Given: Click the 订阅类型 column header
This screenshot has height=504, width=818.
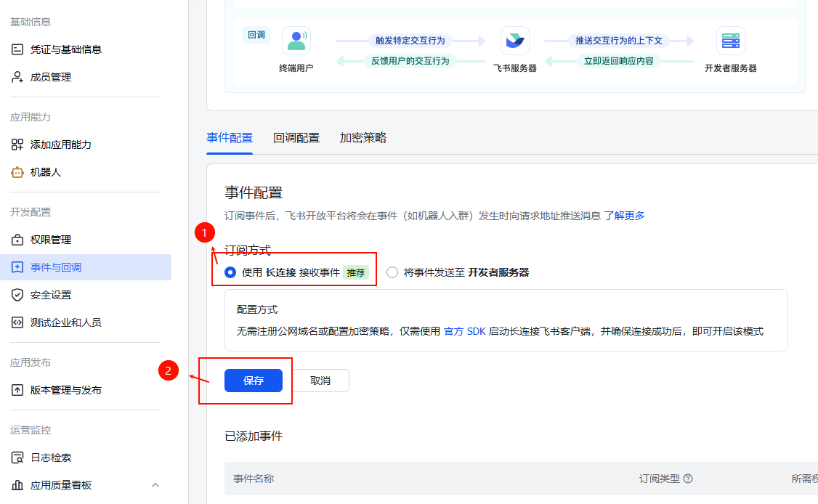Looking at the screenshot, I should click(x=660, y=479).
